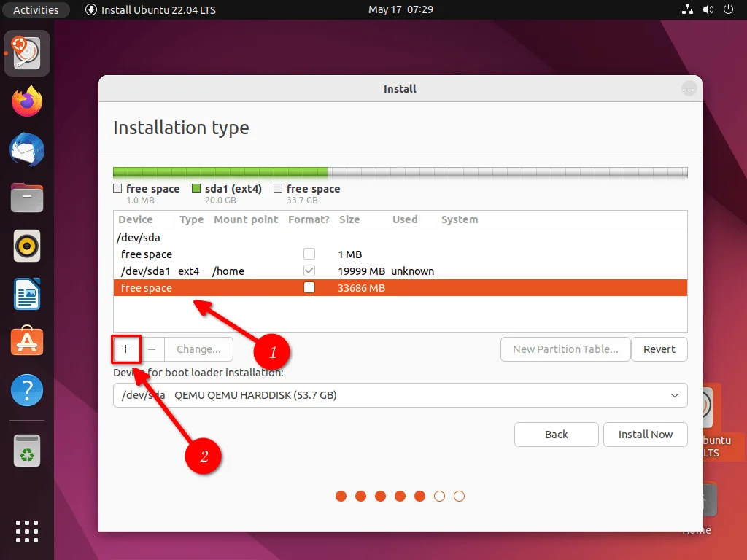The image size is (747, 560).
Task: Open the Files manager in dock
Action: pyautogui.click(x=27, y=198)
